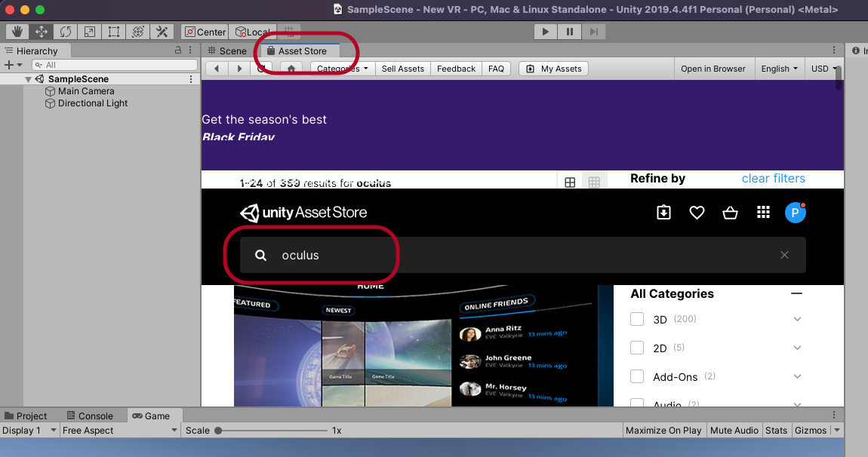The width and height of the screenshot is (868, 457).
Task: Click the clear filters link
Action: 774,178
